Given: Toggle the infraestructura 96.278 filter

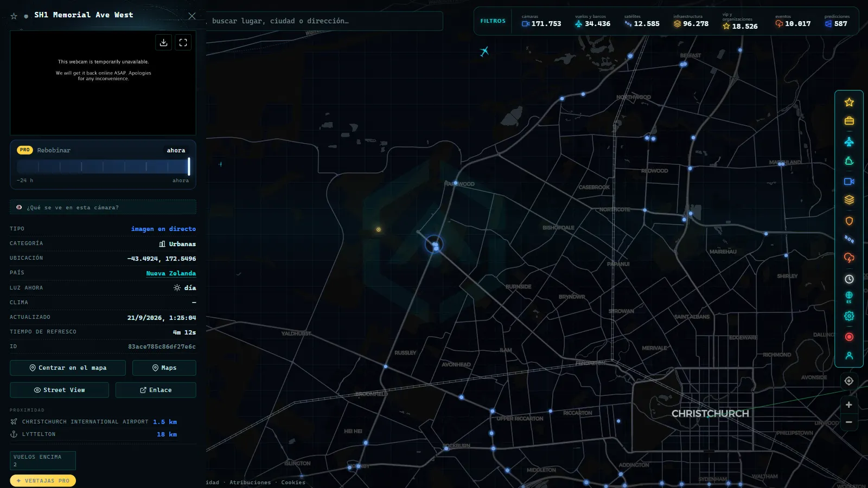Looking at the screenshot, I should click(x=691, y=21).
